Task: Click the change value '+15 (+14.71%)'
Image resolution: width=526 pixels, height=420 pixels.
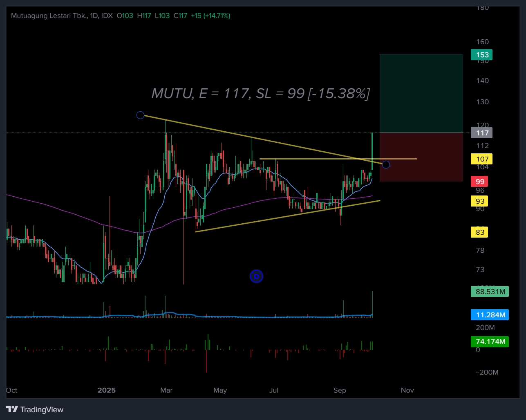Action: [x=210, y=16]
